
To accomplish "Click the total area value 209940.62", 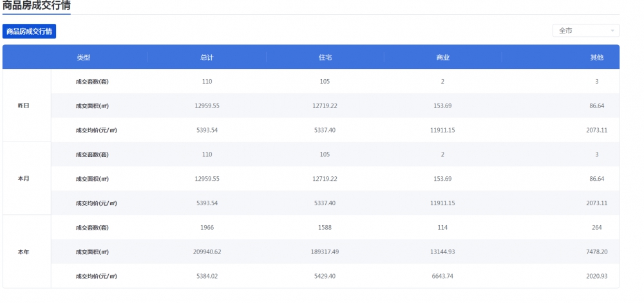I will 207,252.
